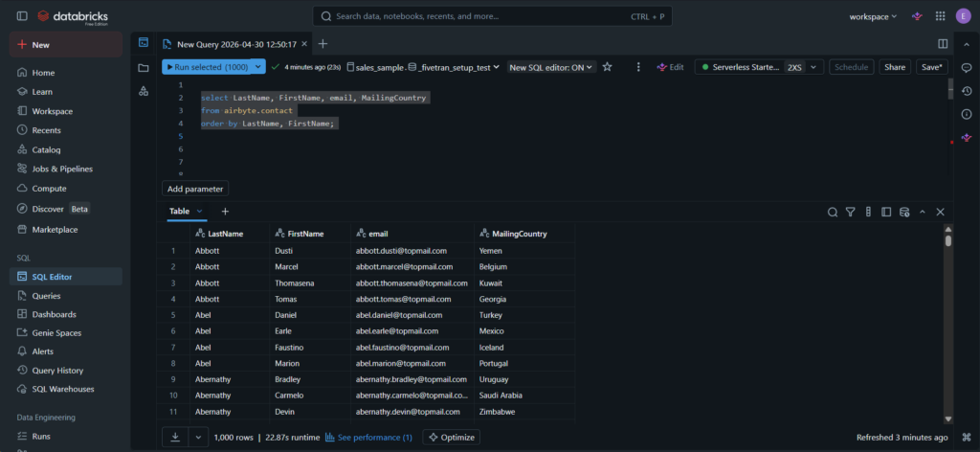Screen dimensions: 980x452
Task: Open SQL Warehouses in the sidebar
Action: tap(66, 389)
